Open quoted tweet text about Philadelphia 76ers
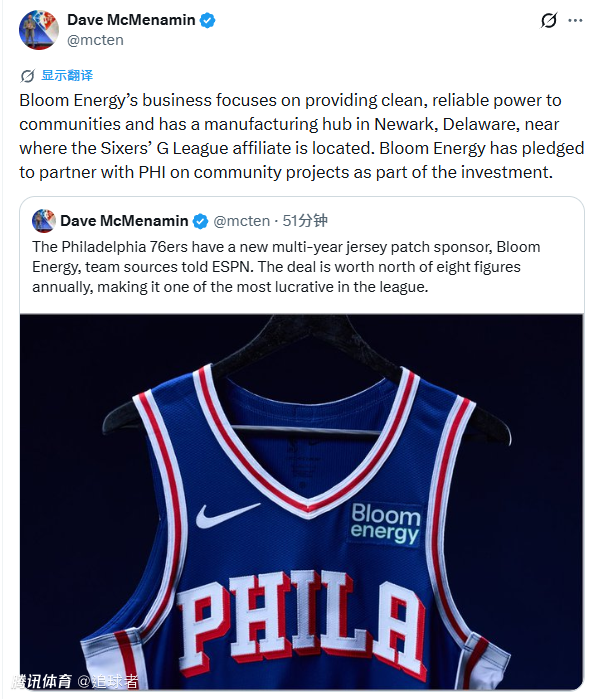 (x=286, y=267)
